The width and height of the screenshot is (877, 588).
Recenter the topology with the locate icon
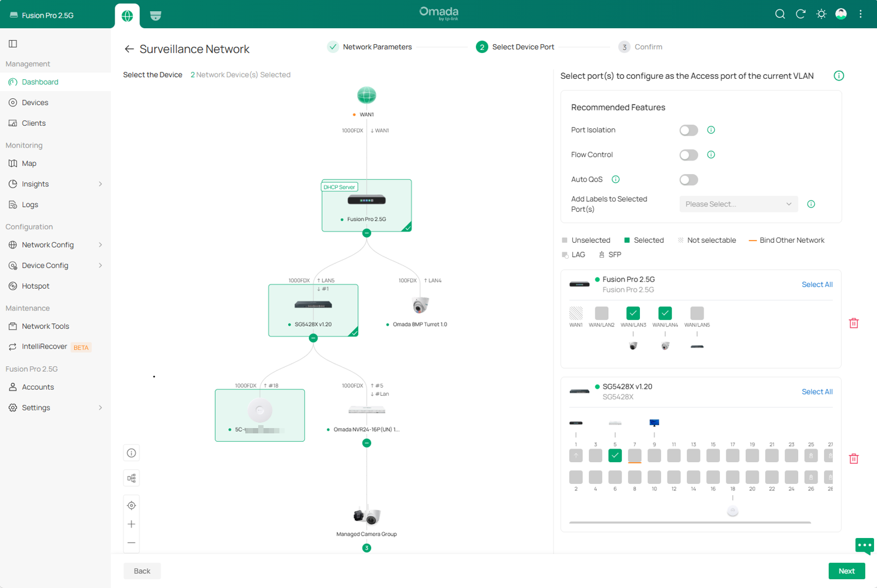coord(131,505)
